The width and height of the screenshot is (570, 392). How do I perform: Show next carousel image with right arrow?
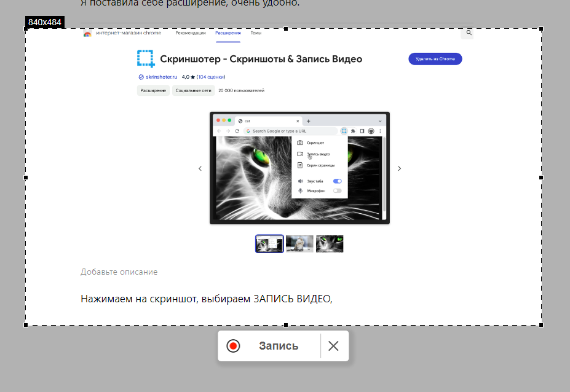[x=399, y=168]
